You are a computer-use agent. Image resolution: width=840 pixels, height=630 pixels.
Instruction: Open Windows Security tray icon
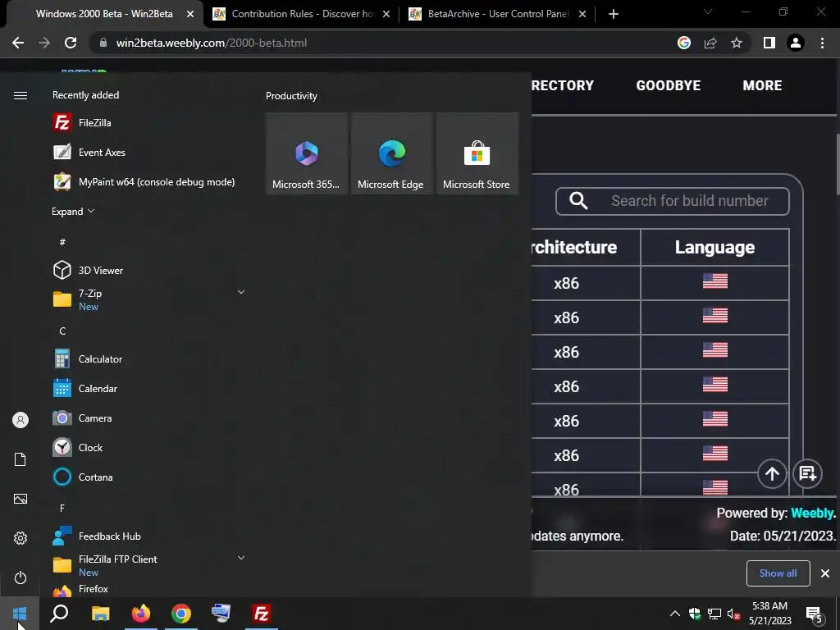(695, 614)
